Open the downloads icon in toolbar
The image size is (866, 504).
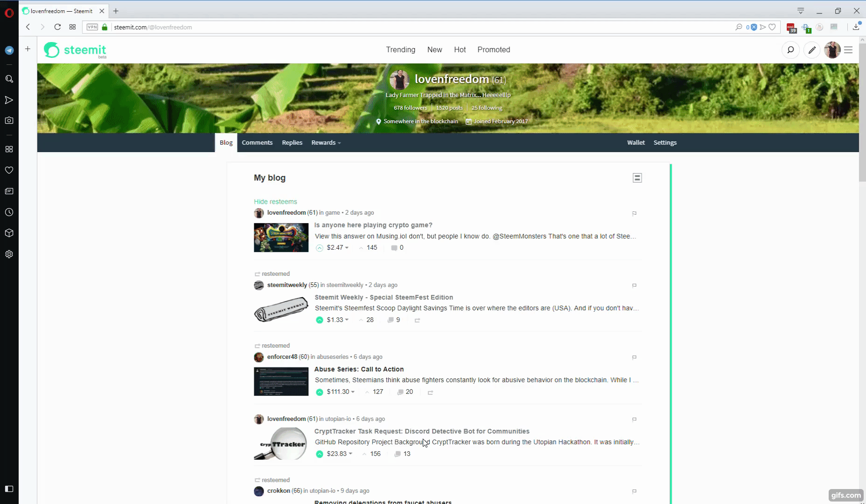click(856, 27)
